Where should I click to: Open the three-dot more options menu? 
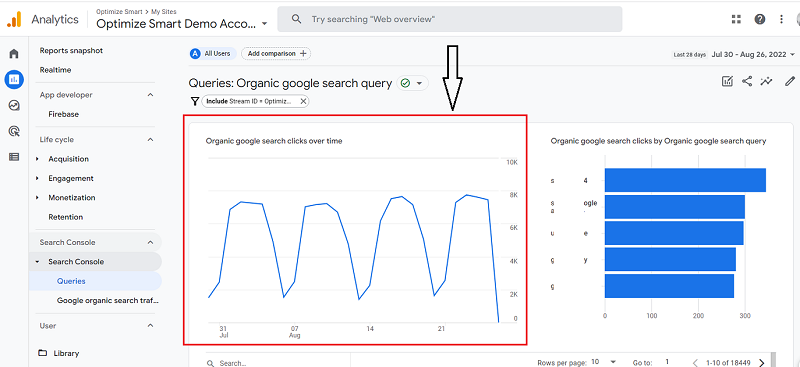pyautogui.click(x=781, y=19)
